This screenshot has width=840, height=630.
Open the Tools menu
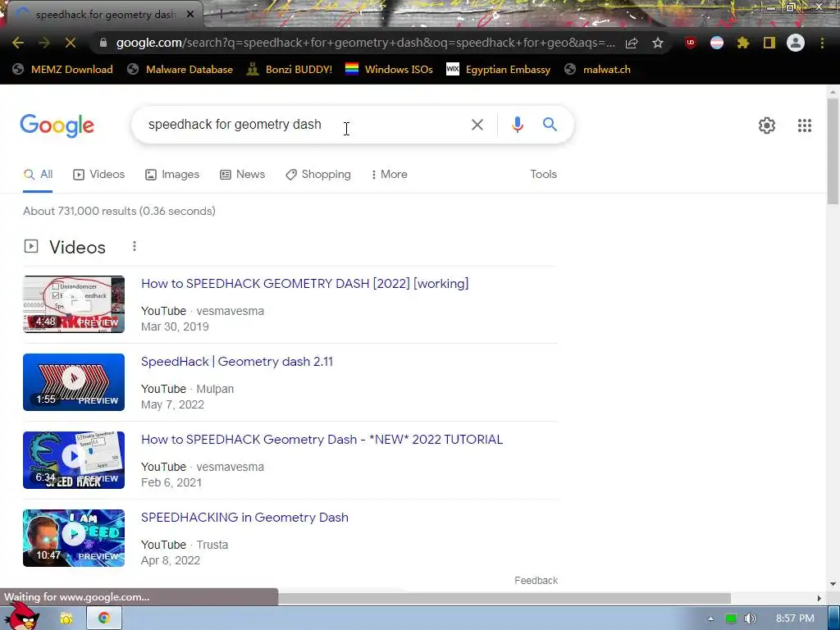(543, 174)
